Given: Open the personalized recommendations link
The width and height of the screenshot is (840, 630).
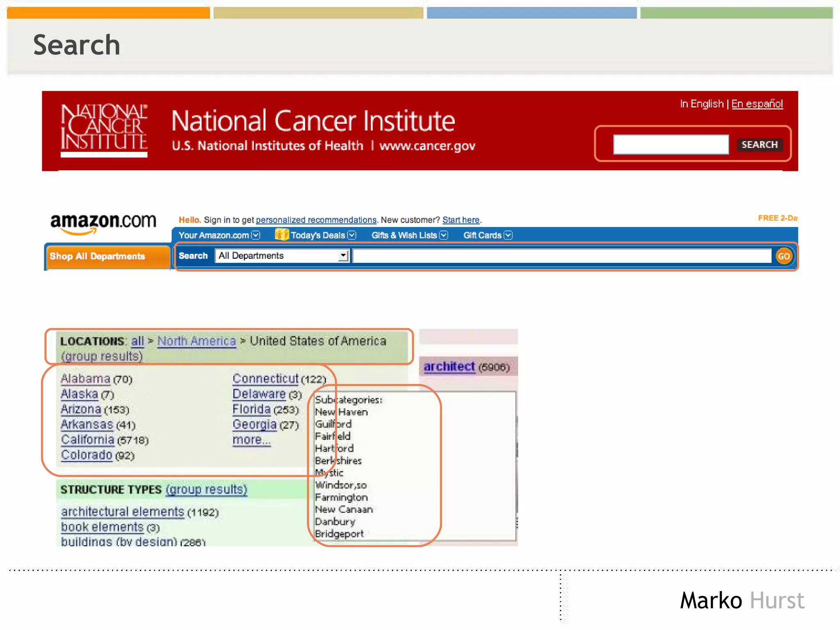Looking at the screenshot, I should coord(316,220).
